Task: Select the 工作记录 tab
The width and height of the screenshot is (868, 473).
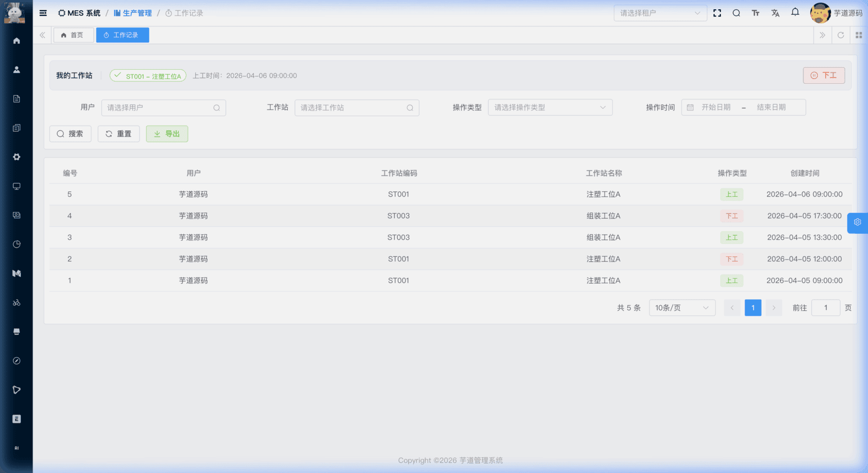Action: click(x=122, y=35)
